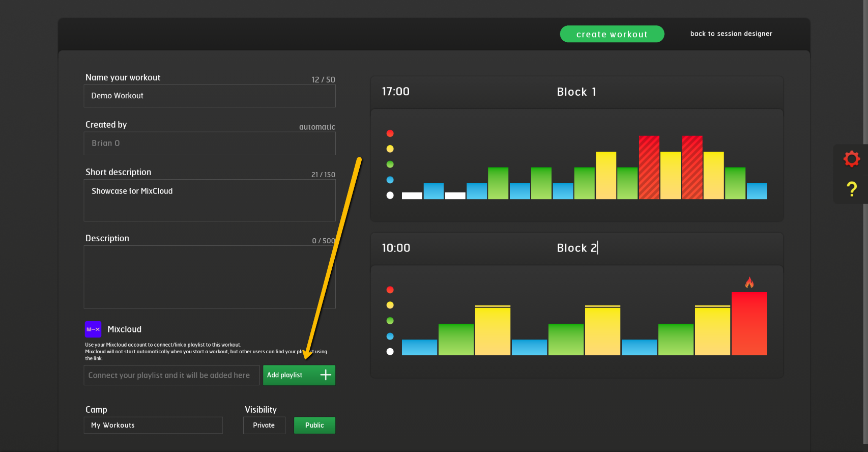
Task: Click the Block 2 title text
Action: pos(576,248)
